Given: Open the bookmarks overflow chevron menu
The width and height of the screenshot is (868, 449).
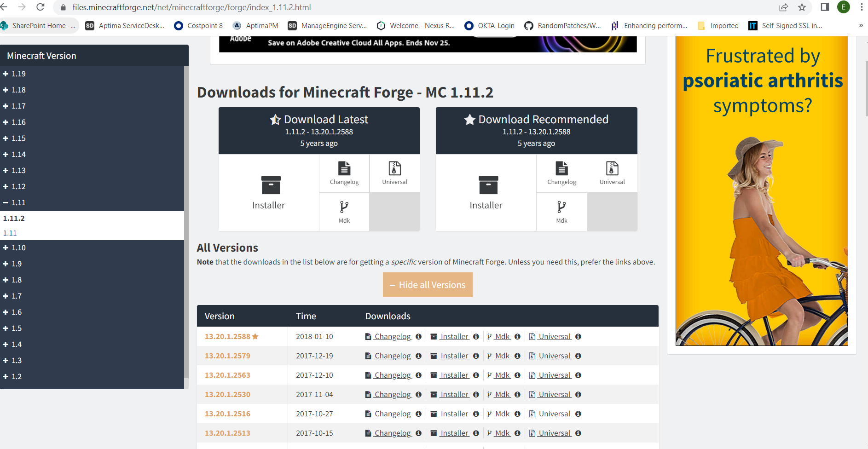Looking at the screenshot, I should (860, 25).
